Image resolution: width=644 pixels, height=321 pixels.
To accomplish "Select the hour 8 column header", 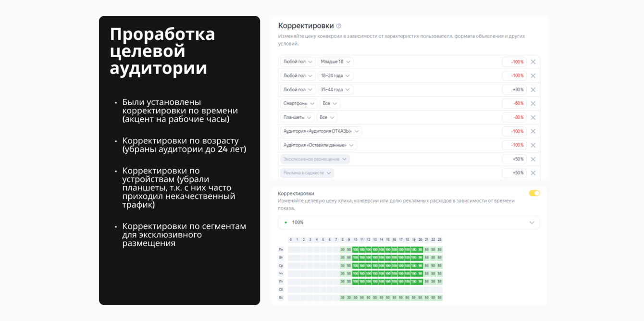I will 343,240.
